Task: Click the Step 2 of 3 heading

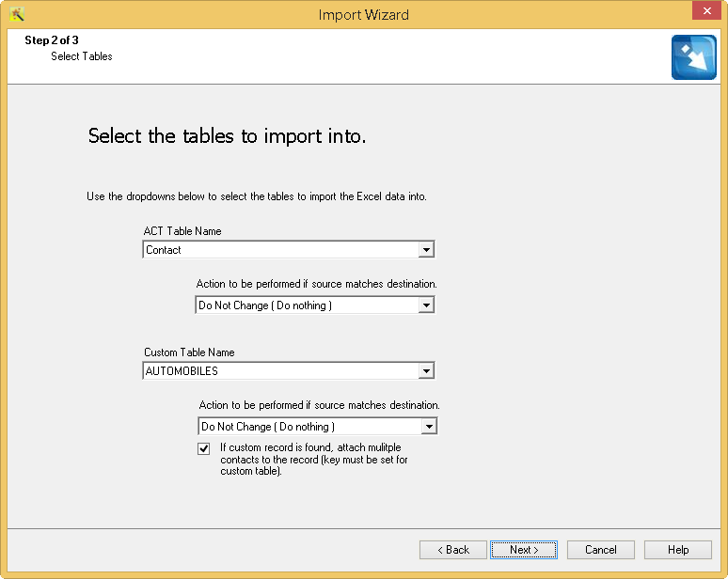Action: click(x=52, y=40)
